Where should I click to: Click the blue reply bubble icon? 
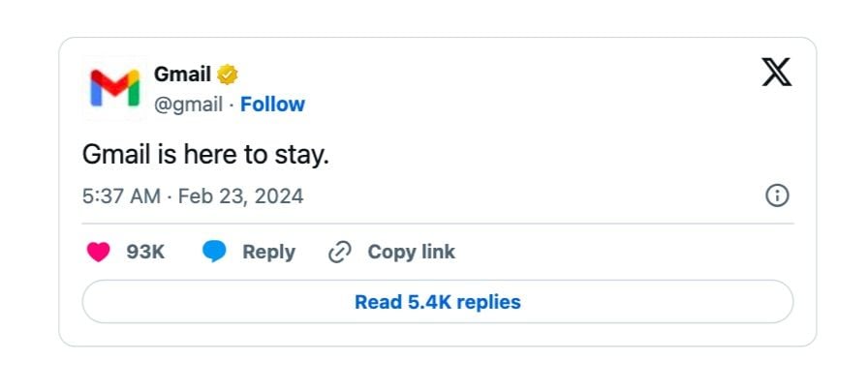click(x=214, y=253)
